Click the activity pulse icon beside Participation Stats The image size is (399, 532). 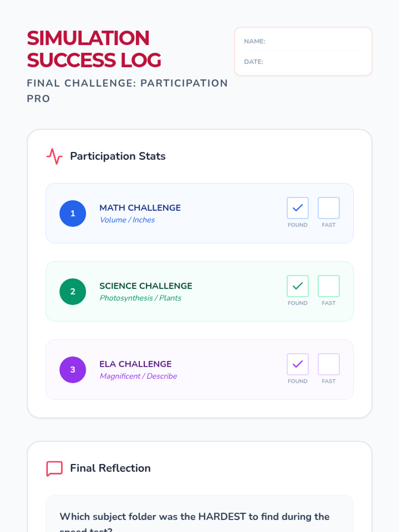pos(55,156)
